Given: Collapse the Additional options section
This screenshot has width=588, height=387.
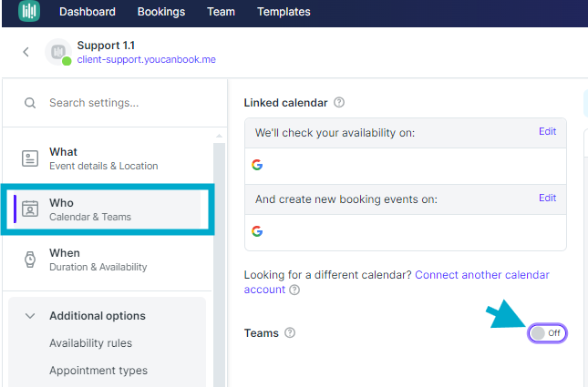Looking at the screenshot, I should tap(30, 316).
